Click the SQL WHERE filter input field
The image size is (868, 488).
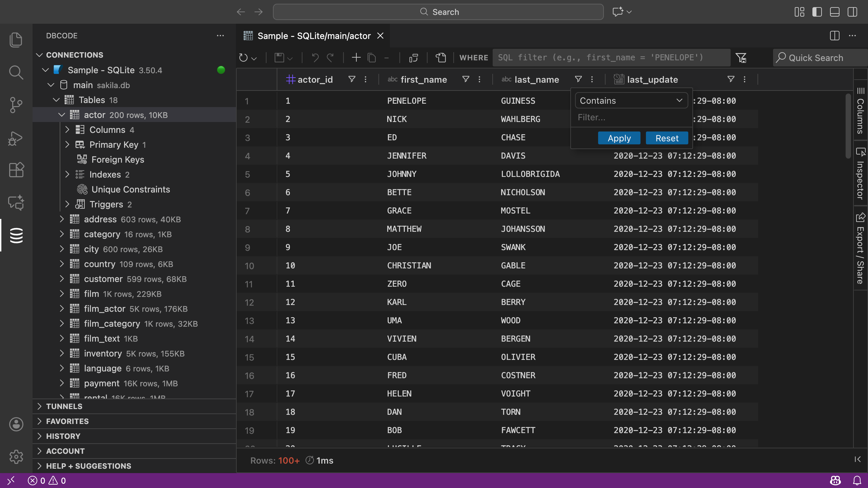point(610,58)
